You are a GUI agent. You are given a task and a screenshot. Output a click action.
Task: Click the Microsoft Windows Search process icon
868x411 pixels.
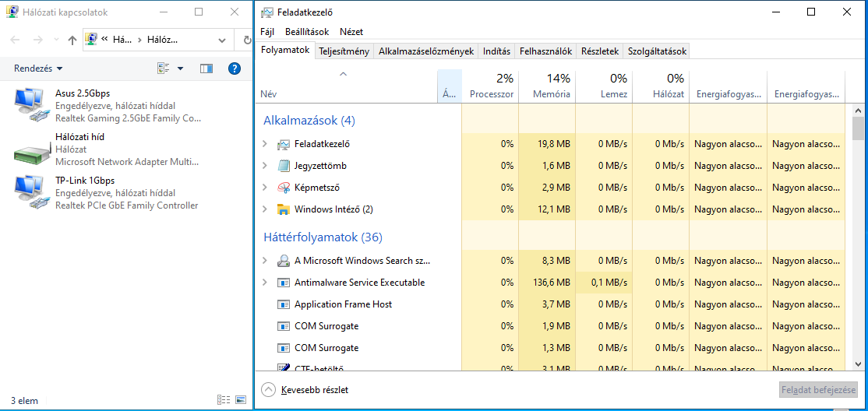(x=284, y=260)
